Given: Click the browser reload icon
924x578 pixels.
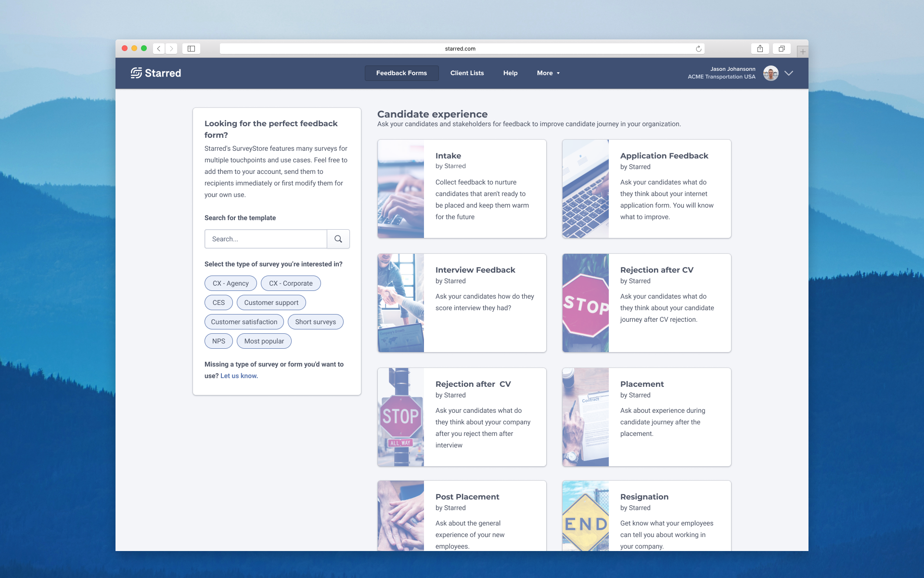Looking at the screenshot, I should tap(698, 49).
